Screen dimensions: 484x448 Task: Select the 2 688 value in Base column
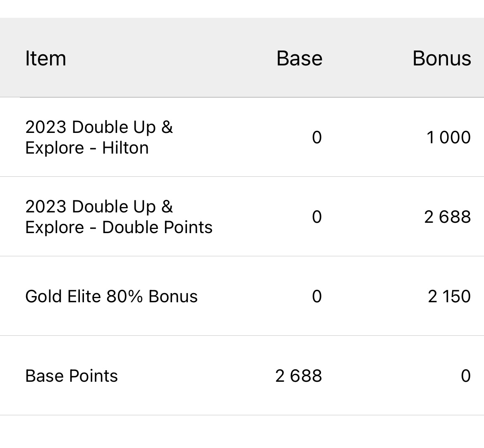tap(298, 376)
